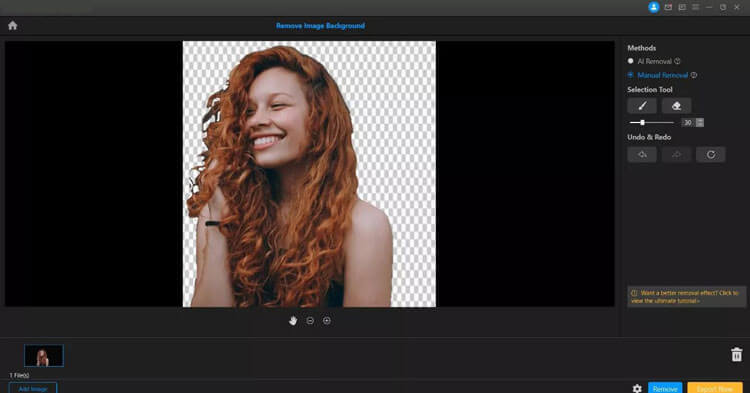Viewport: 750px width, 393px height.
Task: Zoom in the image preview
Action: 327,321
